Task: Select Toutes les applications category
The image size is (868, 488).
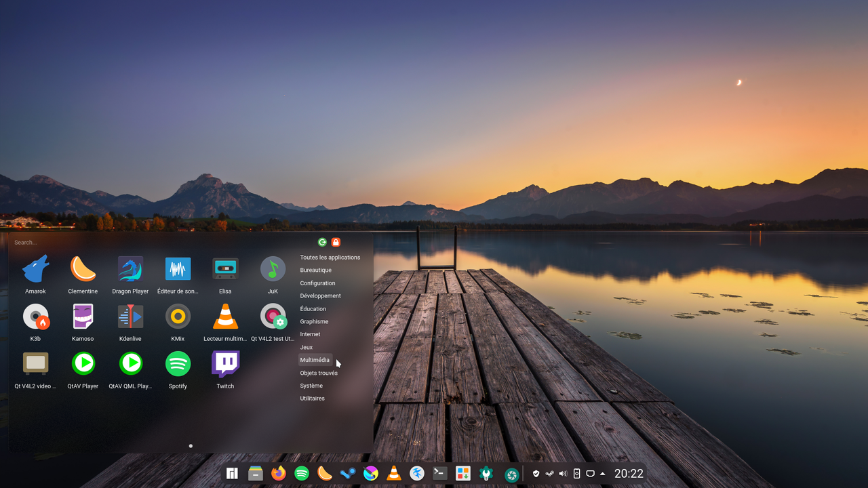Action: coord(330,258)
